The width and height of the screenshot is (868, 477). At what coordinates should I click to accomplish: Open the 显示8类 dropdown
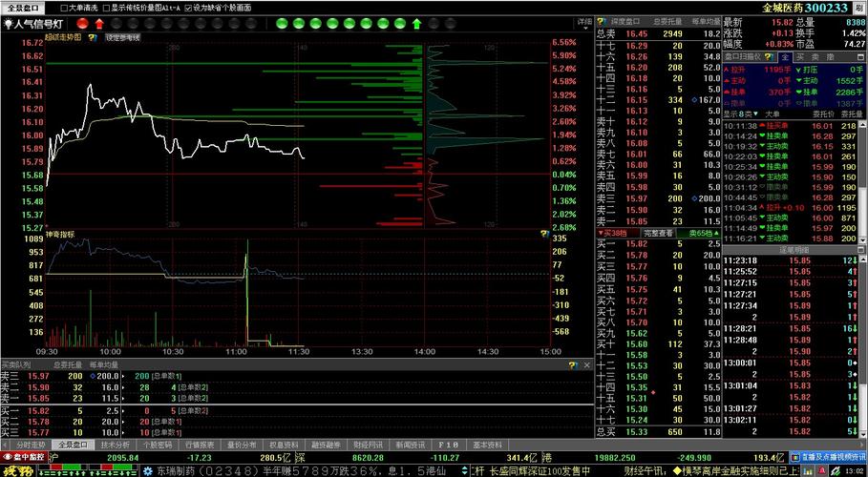(743, 114)
